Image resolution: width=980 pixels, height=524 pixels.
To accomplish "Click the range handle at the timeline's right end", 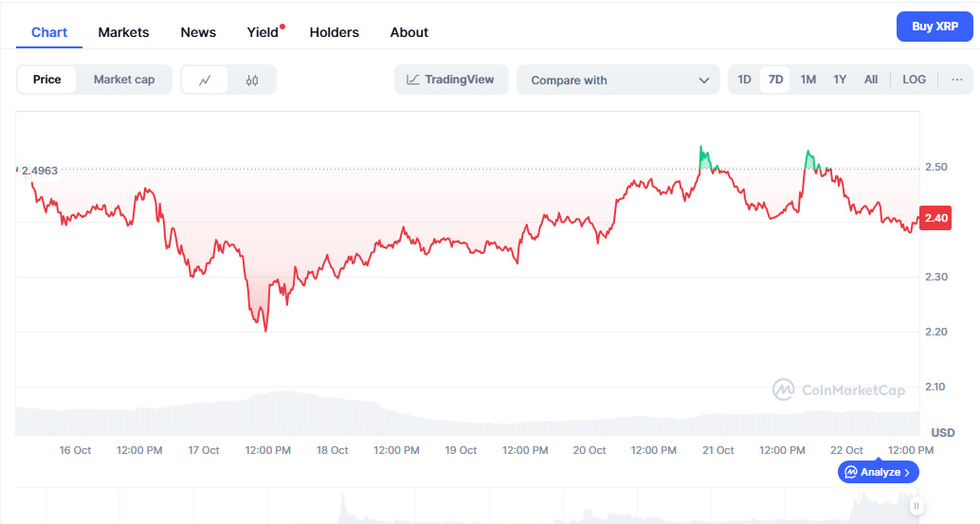I will pos(916,506).
